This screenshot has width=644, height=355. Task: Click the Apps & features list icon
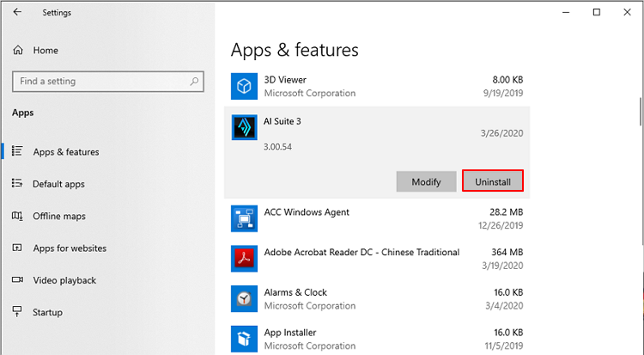point(17,151)
